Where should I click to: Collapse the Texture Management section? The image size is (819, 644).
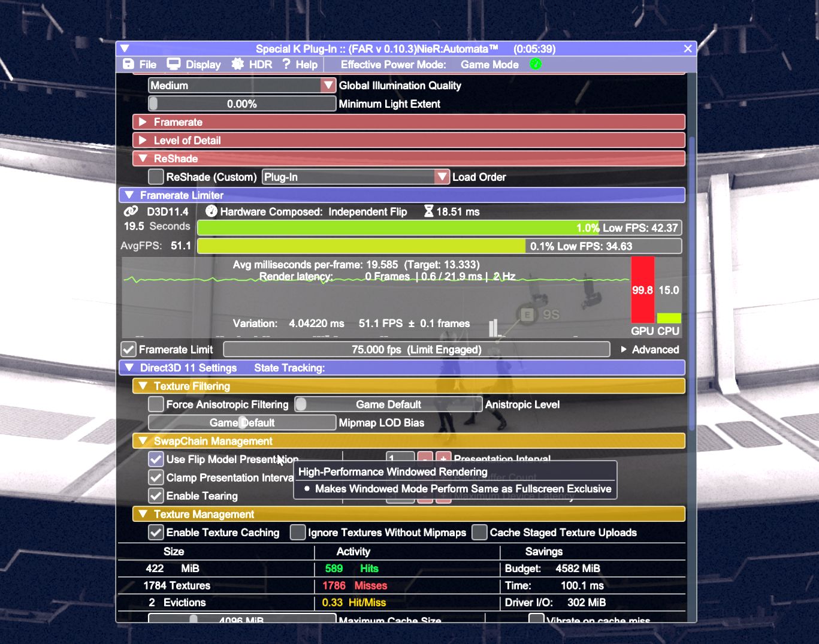pos(409,514)
